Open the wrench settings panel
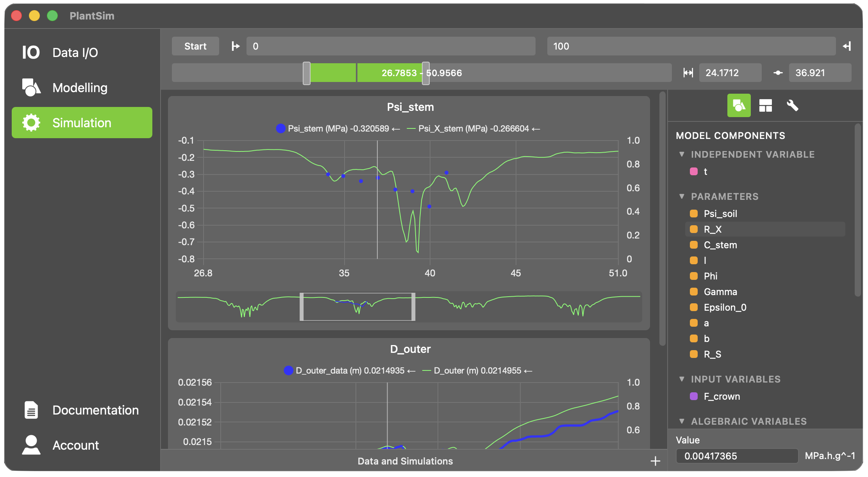 coord(792,105)
